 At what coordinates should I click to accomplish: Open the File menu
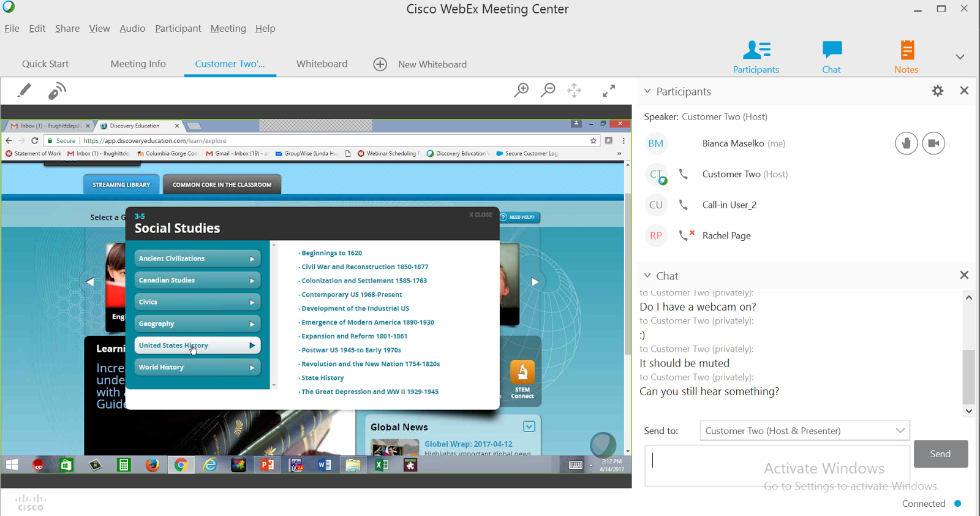click(x=12, y=28)
